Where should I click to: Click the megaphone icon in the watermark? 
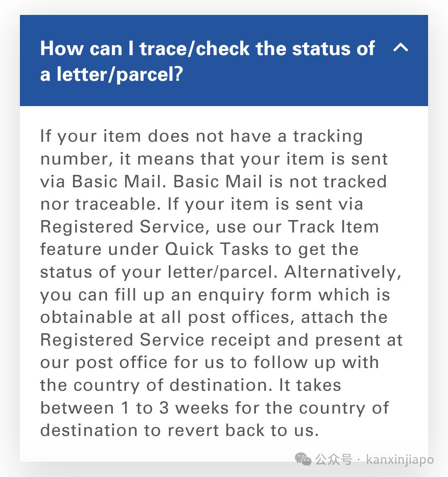302,459
